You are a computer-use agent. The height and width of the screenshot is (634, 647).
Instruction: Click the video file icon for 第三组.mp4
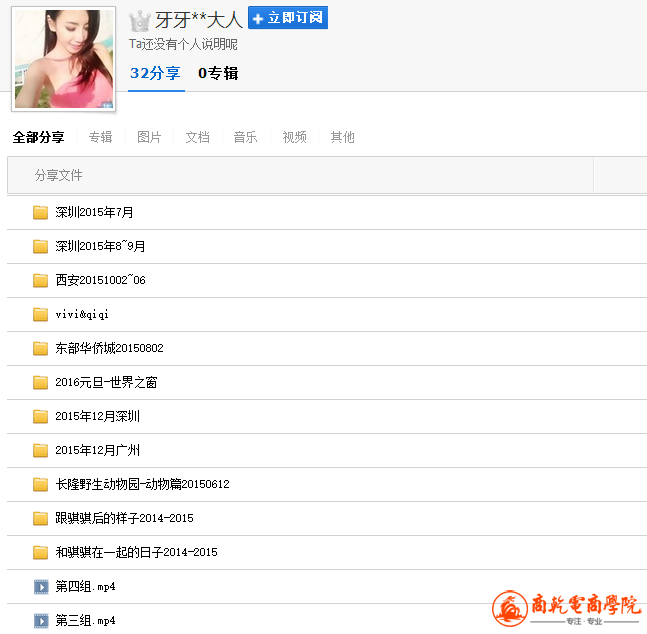pyautogui.click(x=40, y=620)
